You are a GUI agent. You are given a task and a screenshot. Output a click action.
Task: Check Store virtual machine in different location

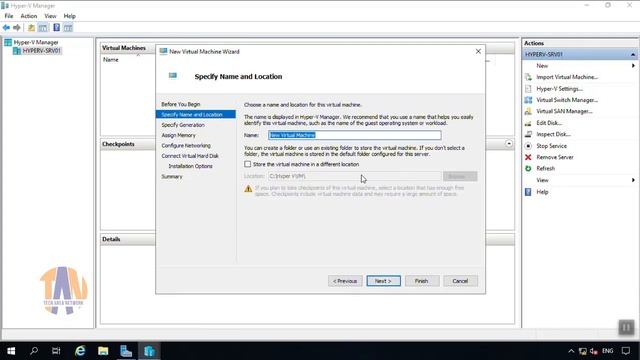point(247,164)
